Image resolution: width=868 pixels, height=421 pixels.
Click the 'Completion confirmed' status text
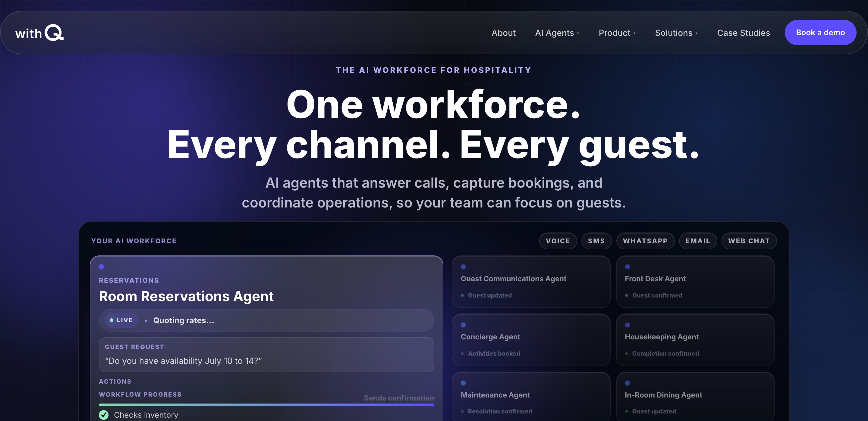click(665, 354)
